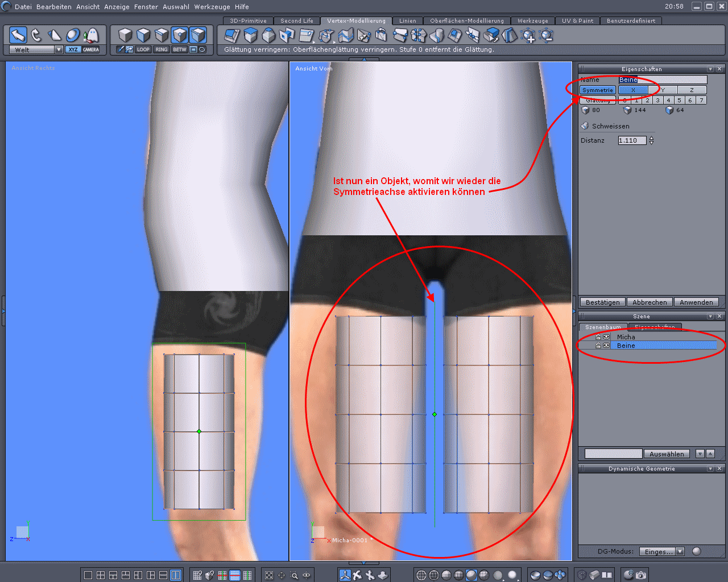Open the DG-Modus dropdown
The image size is (728, 582).
661,551
